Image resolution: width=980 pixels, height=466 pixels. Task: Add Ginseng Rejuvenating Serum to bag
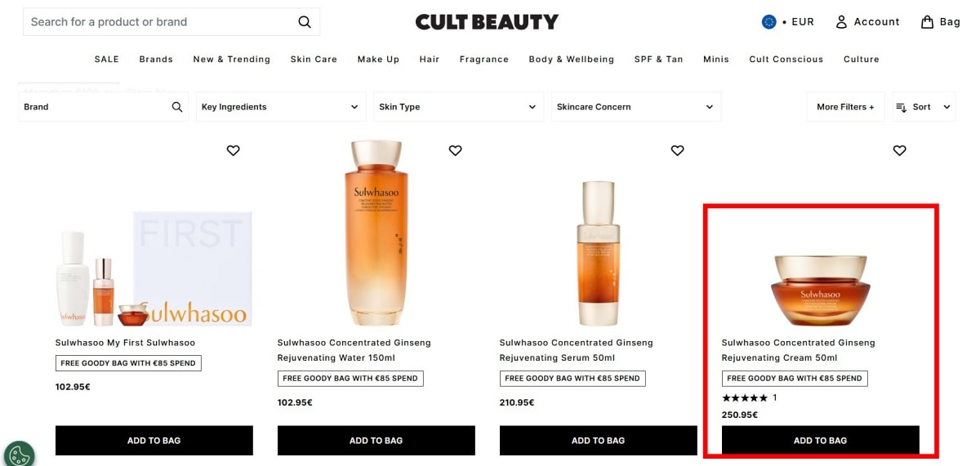598,441
